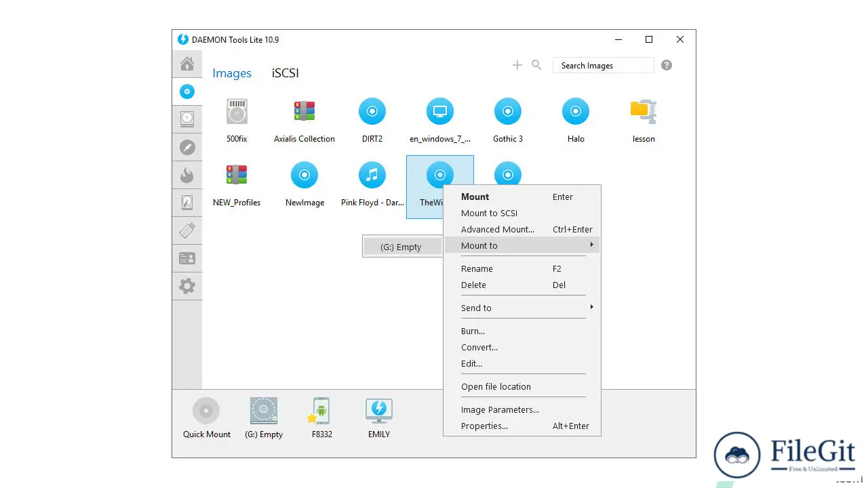The image size is (868, 488).
Task: Switch to the Images tab
Action: (232, 73)
